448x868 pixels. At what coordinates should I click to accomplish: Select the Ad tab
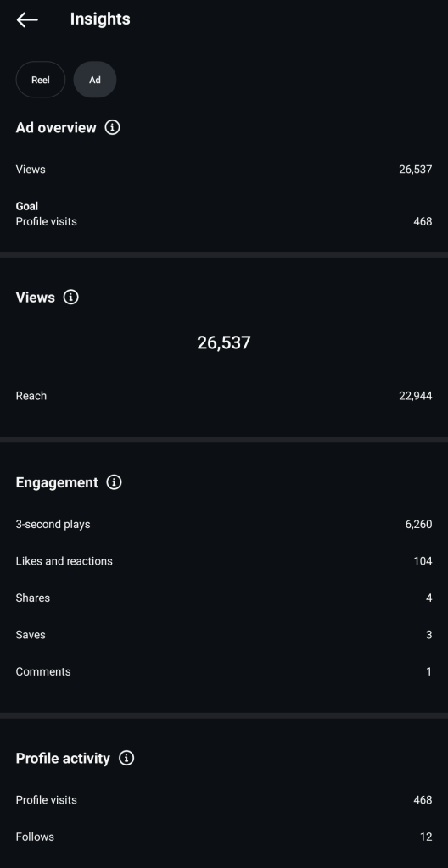[x=95, y=80]
